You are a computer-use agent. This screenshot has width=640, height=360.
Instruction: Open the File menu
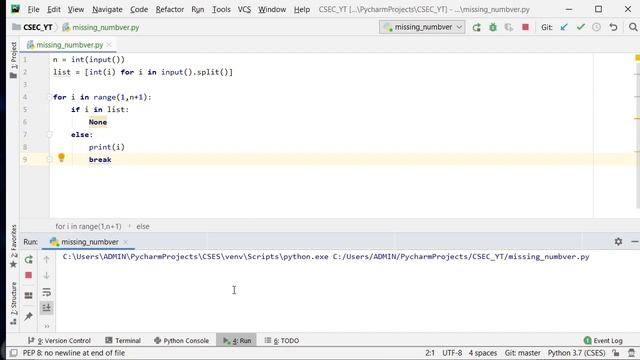[33, 9]
